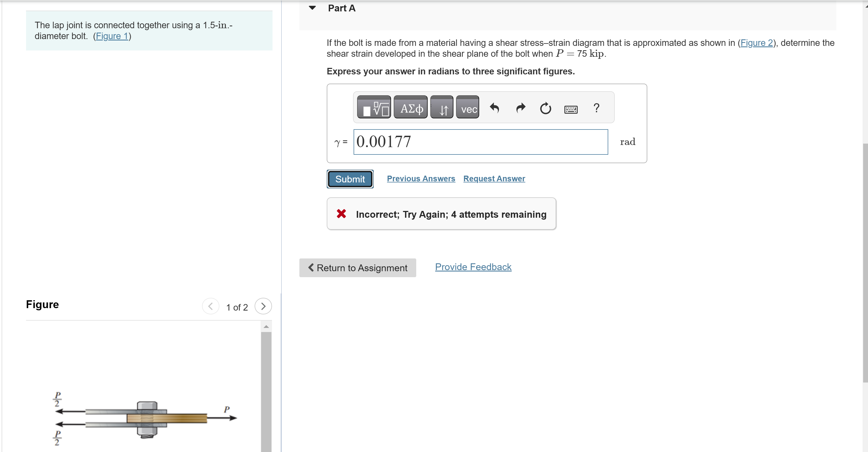Viewport: 868px width, 452px height.
Task: Open Provide Feedback link
Action: tap(473, 267)
